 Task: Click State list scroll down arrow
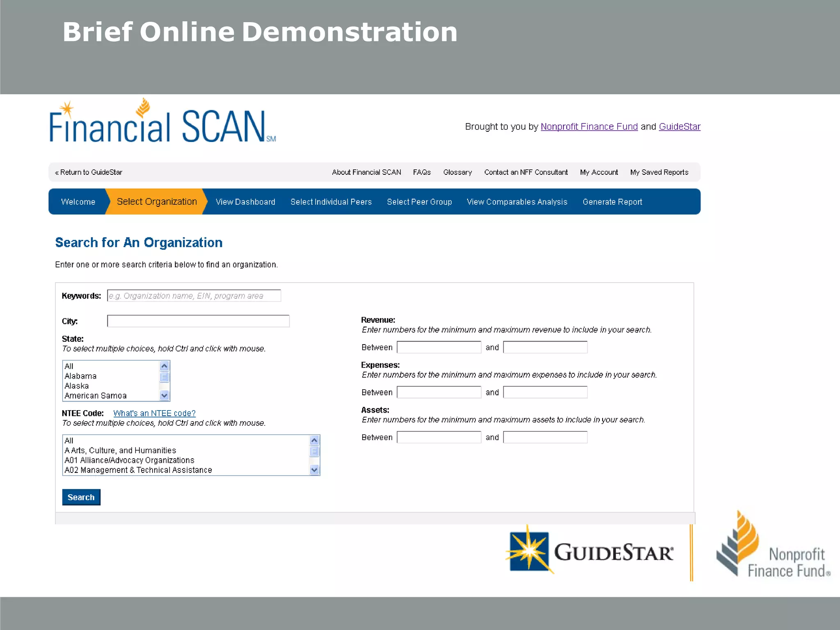click(164, 395)
